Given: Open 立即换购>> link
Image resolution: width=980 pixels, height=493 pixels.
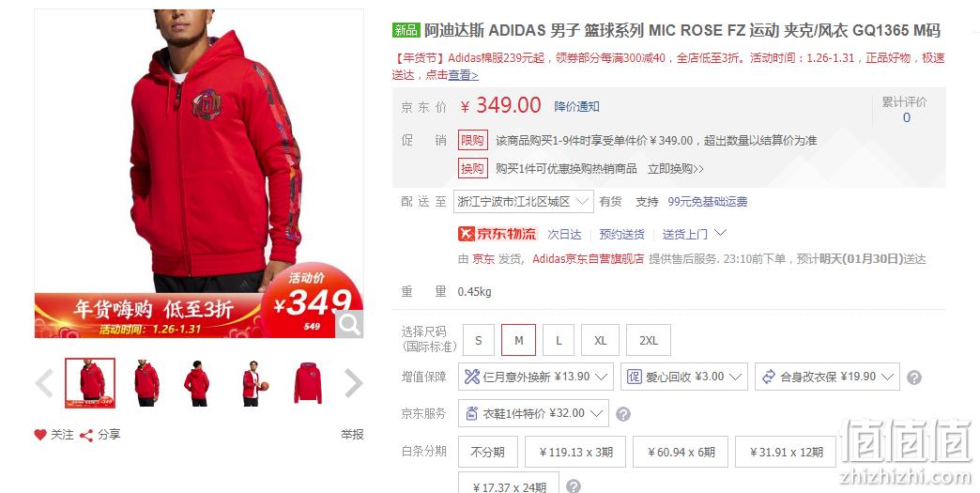Looking at the screenshot, I should tap(676, 169).
